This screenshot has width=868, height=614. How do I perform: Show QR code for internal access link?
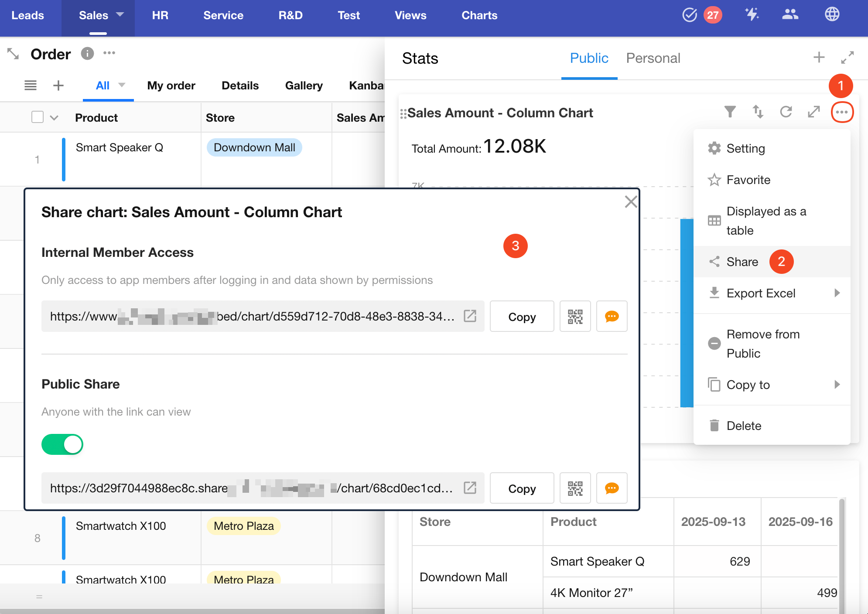coord(575,317)
